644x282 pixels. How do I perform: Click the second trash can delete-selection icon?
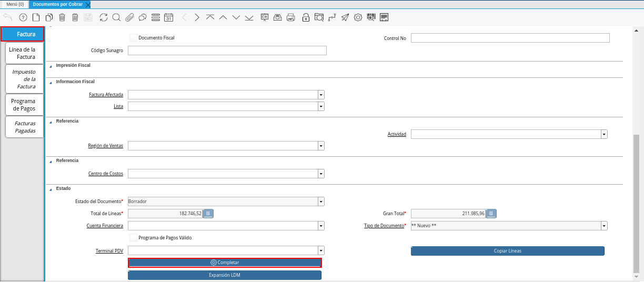pyautogui.click(x=75, y=17)
